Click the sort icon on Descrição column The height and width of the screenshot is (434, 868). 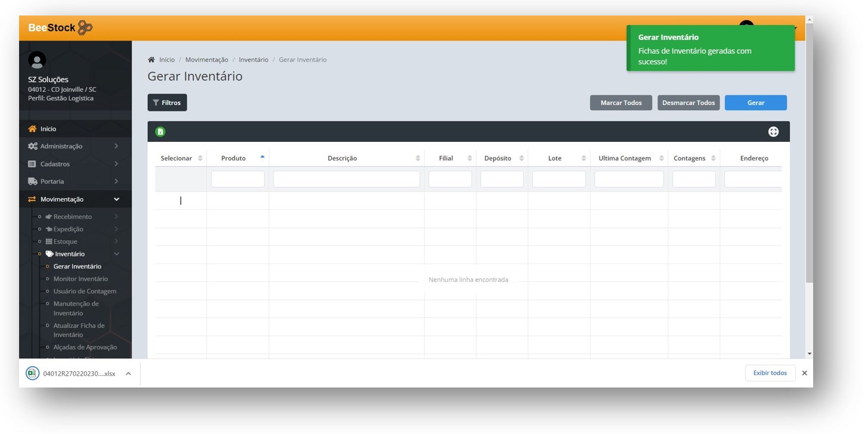tap(417, 159)
